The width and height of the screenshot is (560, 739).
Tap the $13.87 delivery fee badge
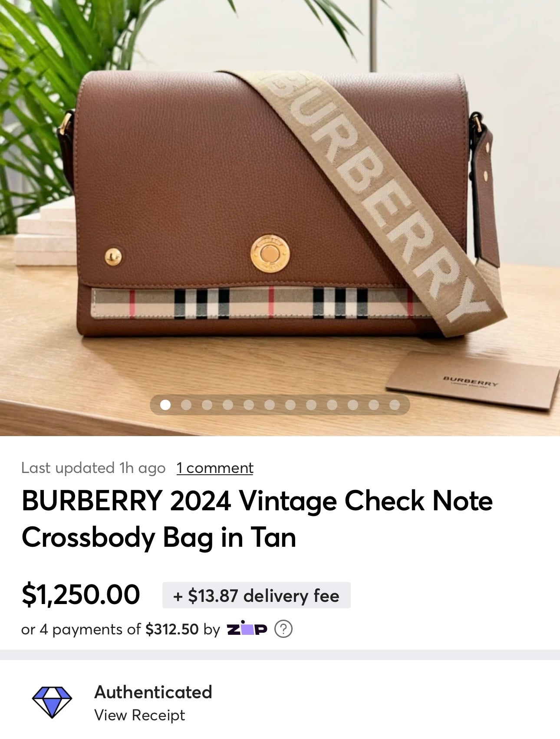coord(256,595)
